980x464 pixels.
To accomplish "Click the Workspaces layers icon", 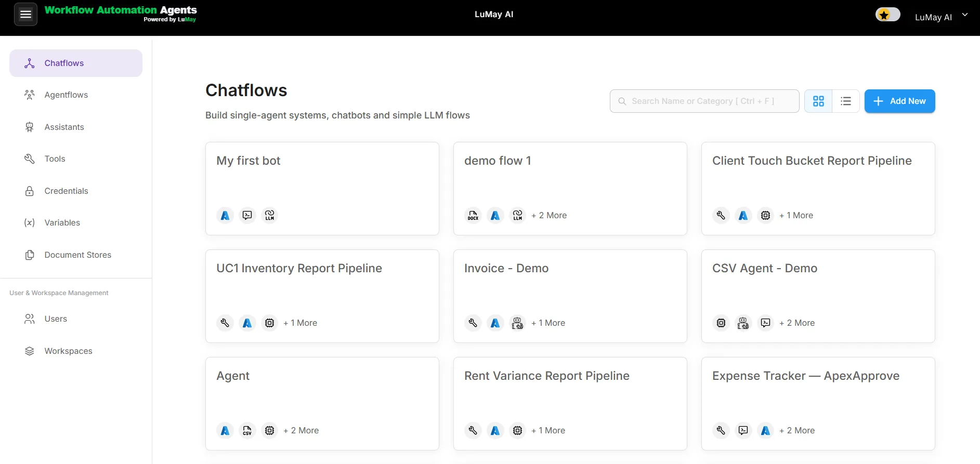I will pos(30,351).
